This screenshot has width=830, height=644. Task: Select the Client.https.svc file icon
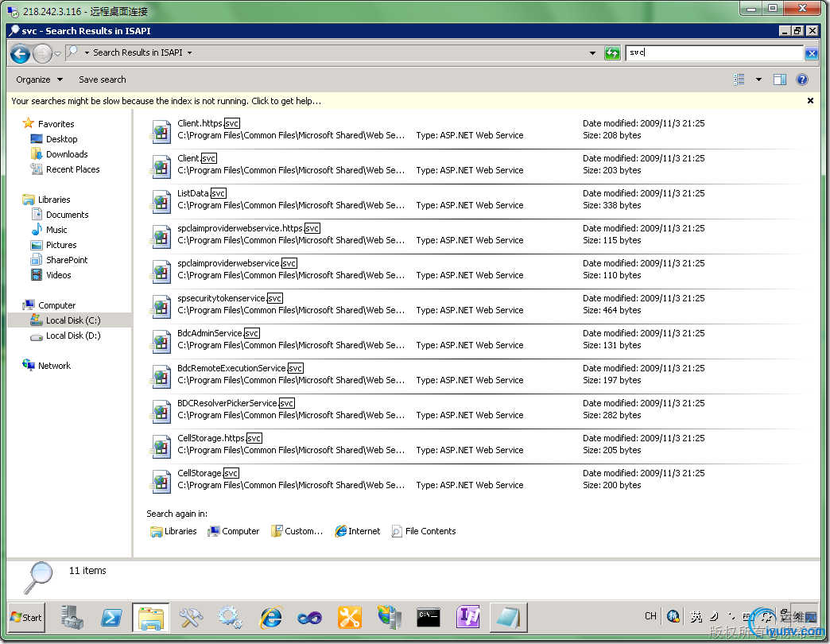click(x=161, y=131)
